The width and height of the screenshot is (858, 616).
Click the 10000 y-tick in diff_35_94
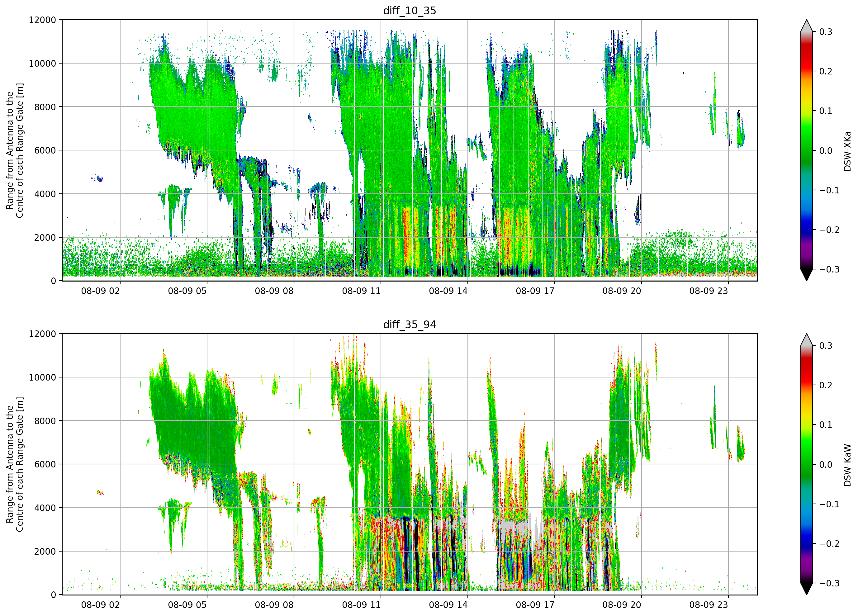pos(42,378)
